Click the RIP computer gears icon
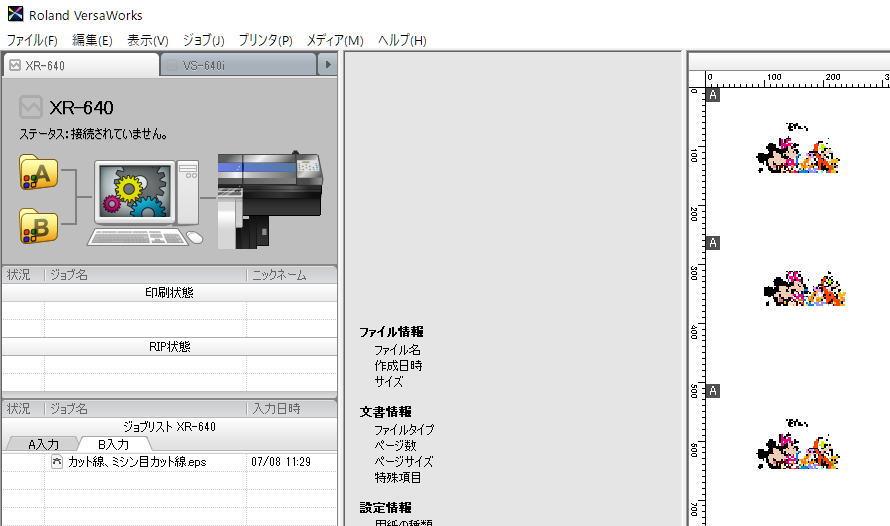 [146, 203]
